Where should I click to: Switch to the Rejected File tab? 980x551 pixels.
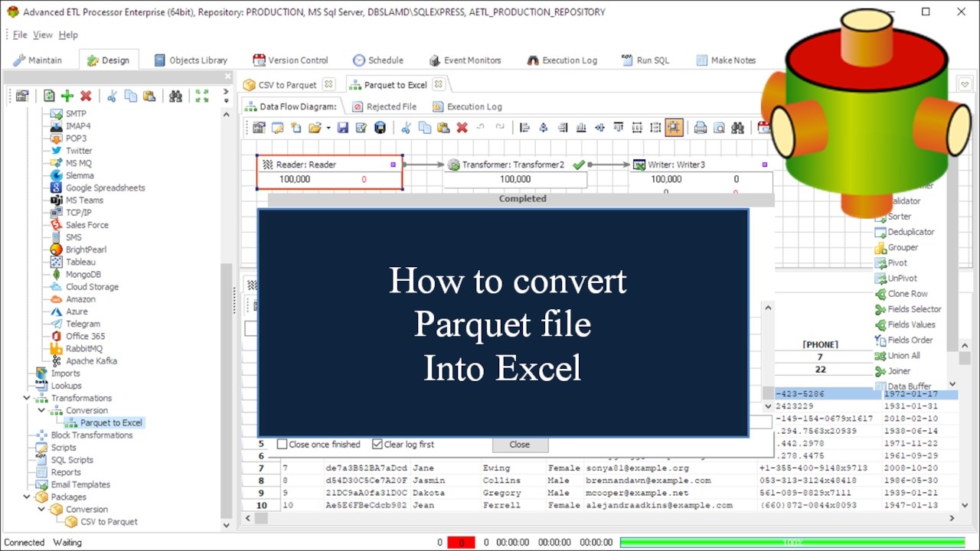[384, 106]
